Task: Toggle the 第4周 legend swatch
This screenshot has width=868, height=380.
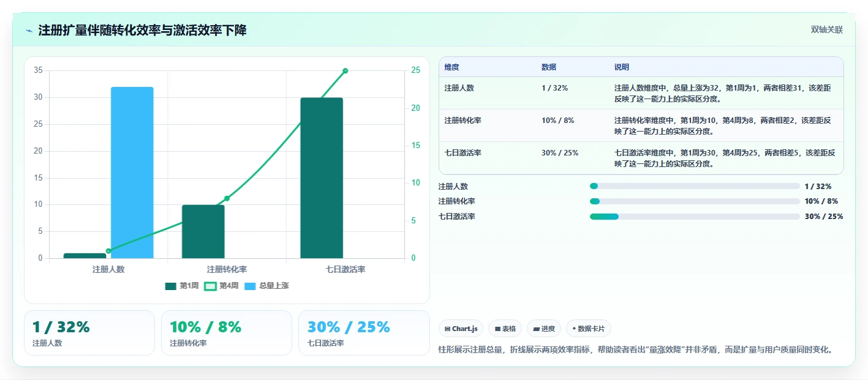Action: pos(210,286)
